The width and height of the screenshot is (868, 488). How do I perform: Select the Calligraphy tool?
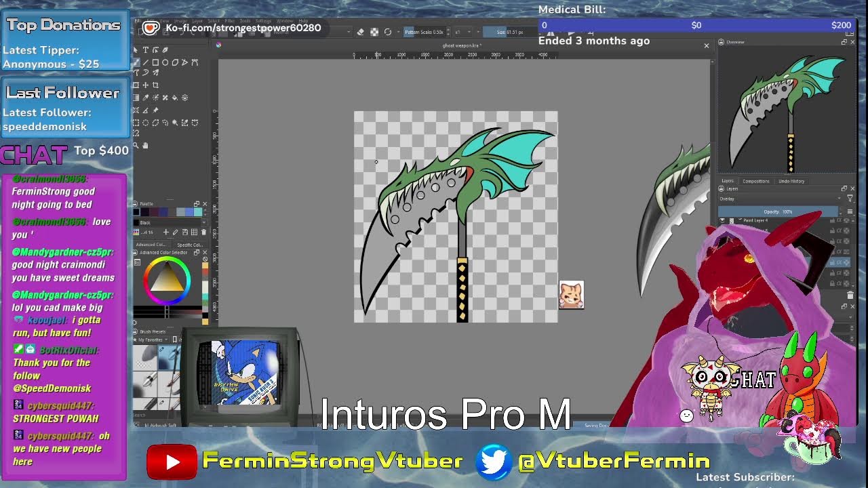tap(165, 50)
